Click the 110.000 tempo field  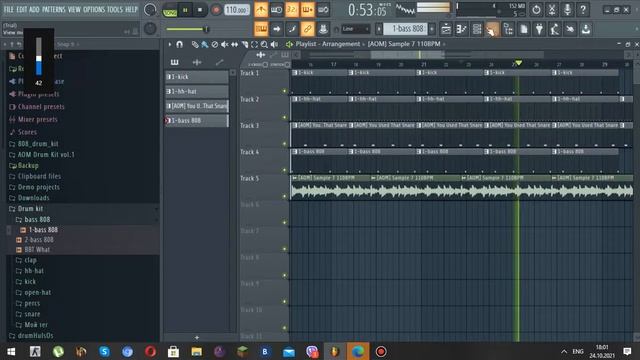(x=237, y=9)
